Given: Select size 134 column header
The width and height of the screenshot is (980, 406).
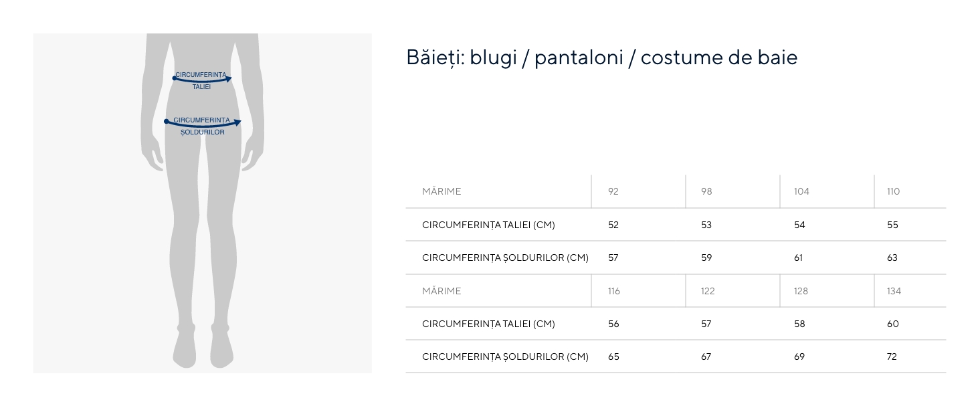Looking at the screenshot, I should point(894,291).
